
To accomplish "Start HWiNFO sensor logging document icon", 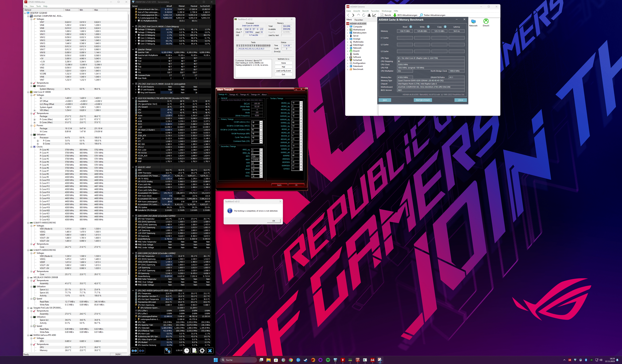I will point(195,350).
